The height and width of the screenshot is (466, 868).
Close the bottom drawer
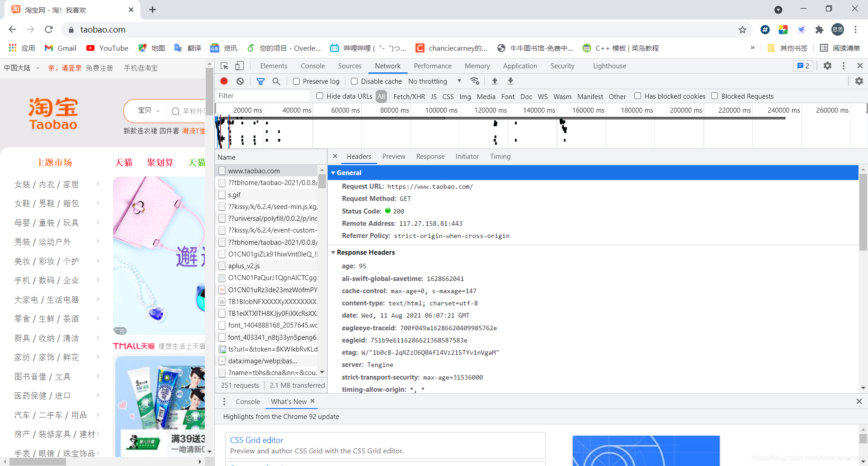point(859,401)
